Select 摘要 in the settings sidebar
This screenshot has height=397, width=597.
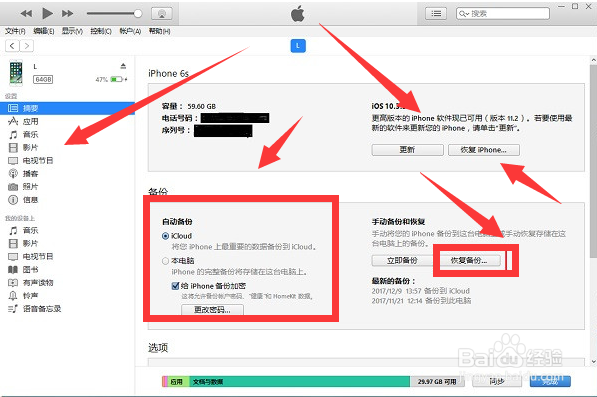[x=67, y=108]
